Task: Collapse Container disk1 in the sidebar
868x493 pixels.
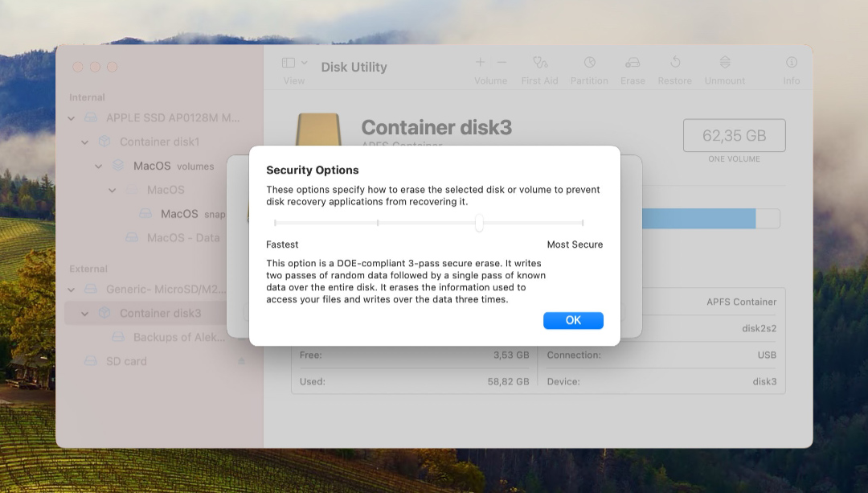Action: point(85,142)
